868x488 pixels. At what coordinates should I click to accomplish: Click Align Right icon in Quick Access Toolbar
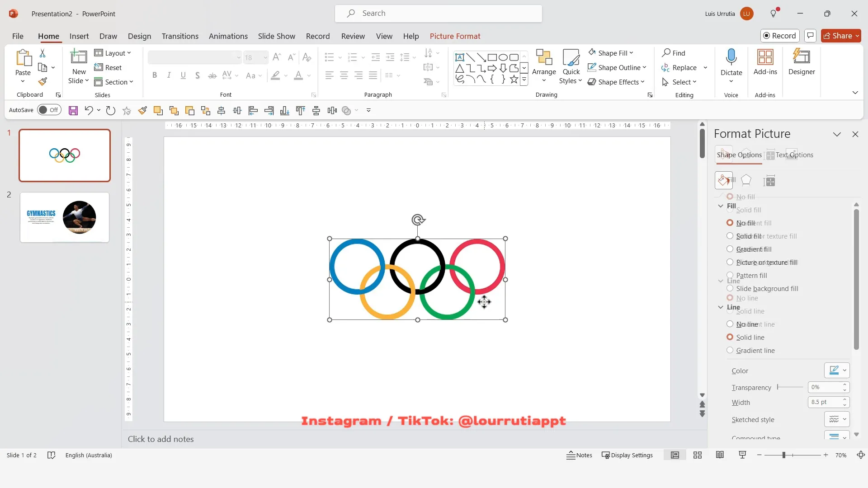click(269, 111)
